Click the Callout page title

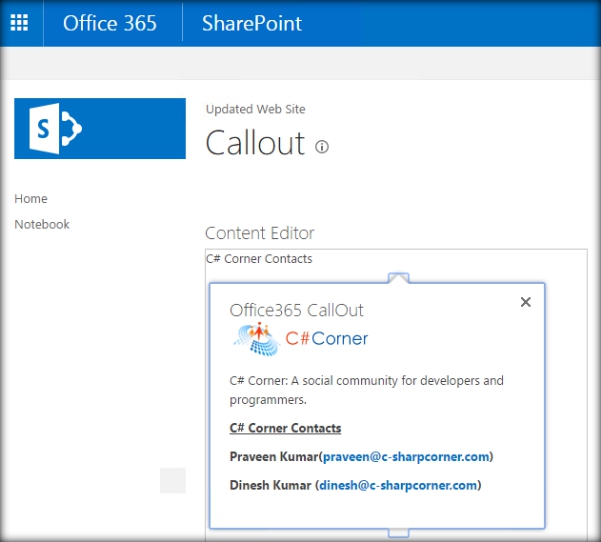255,143
